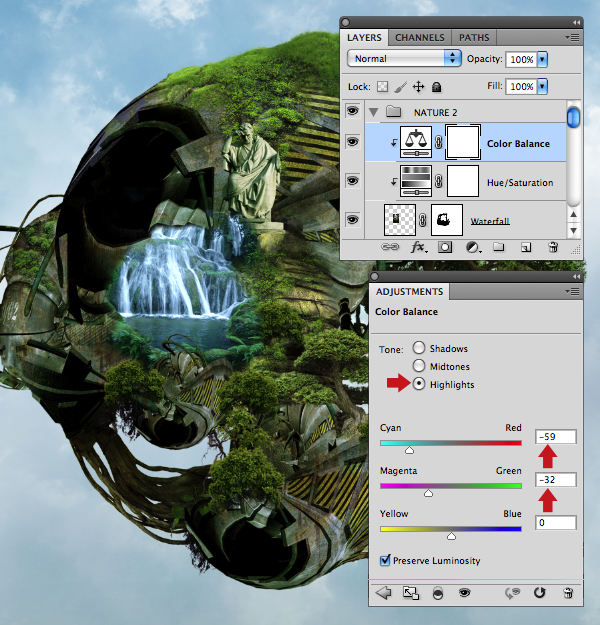The width and height of the screenshot is (600, 625).
Task: Delete layer trash icon in Layers panel
Action: click(553, 247)
